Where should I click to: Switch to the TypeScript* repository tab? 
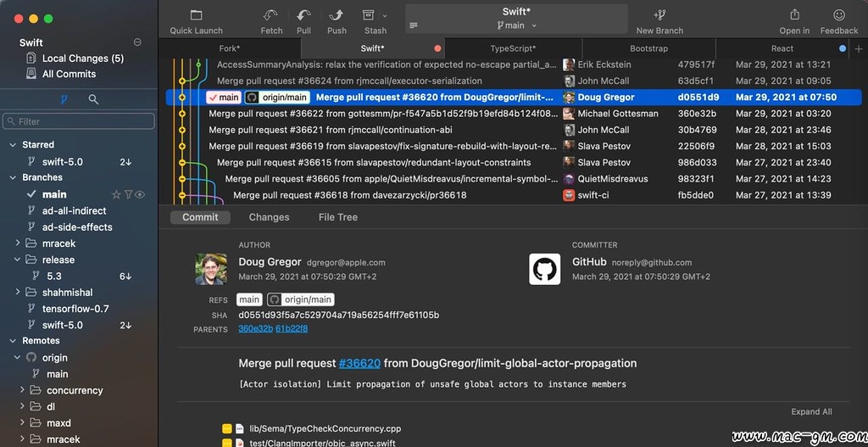click(513, 48)
